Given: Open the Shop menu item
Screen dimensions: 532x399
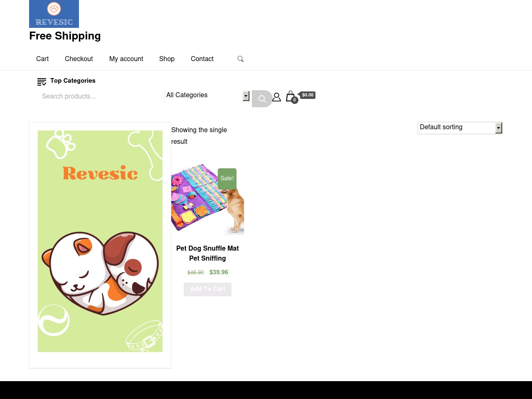Looking at the screenshot, I should click(167, 59).
